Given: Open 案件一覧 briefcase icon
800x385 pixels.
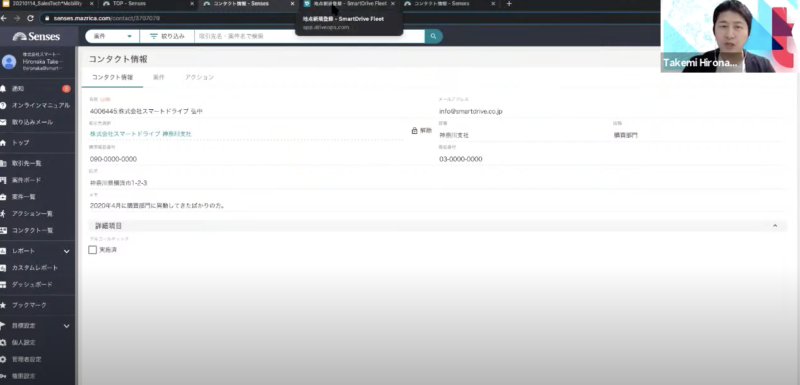Looking at the screenshot, I should tap(3, 197).
